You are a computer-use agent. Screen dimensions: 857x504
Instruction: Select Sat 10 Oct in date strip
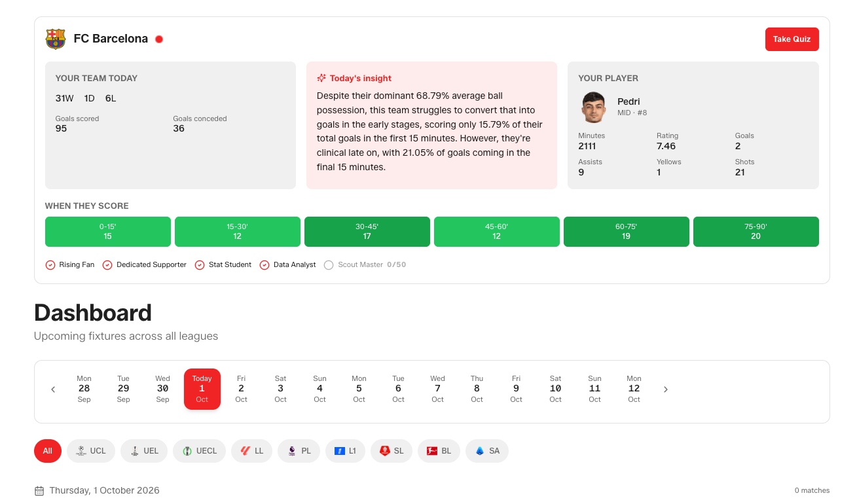pyautogui.click(x=556, y=389)
